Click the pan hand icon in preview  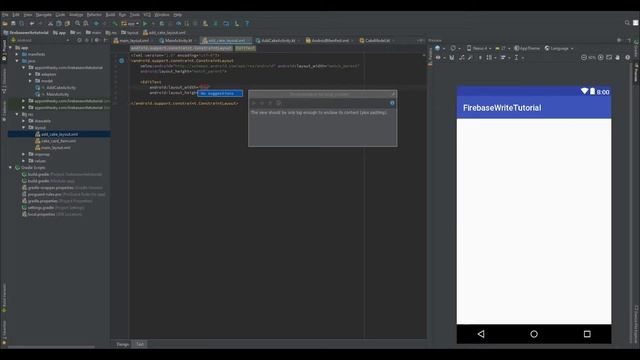[618, 58]
